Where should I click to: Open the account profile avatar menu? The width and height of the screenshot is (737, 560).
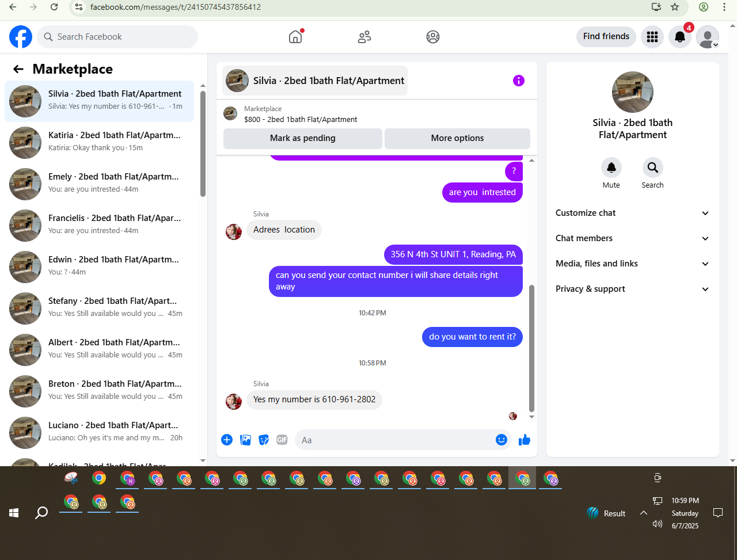pyautogui.click(x=708, y=37)
